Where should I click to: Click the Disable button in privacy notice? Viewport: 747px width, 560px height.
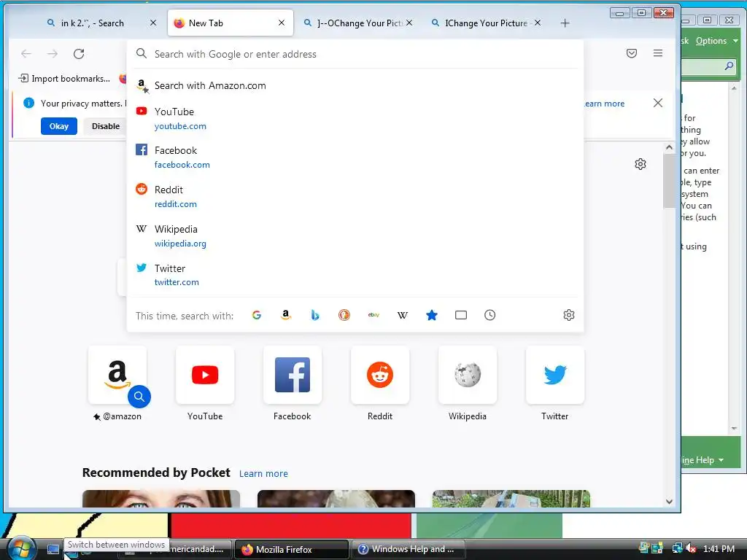[x=106, y=126]
